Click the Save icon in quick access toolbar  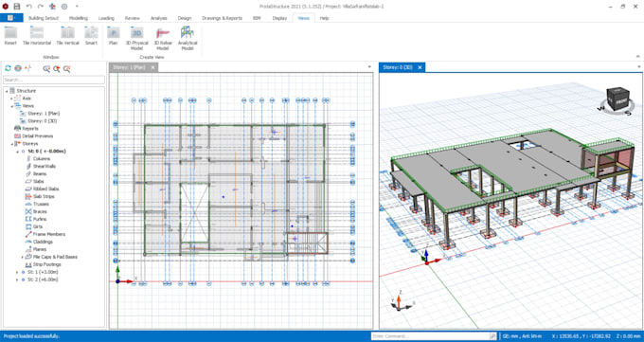[17, 7]
